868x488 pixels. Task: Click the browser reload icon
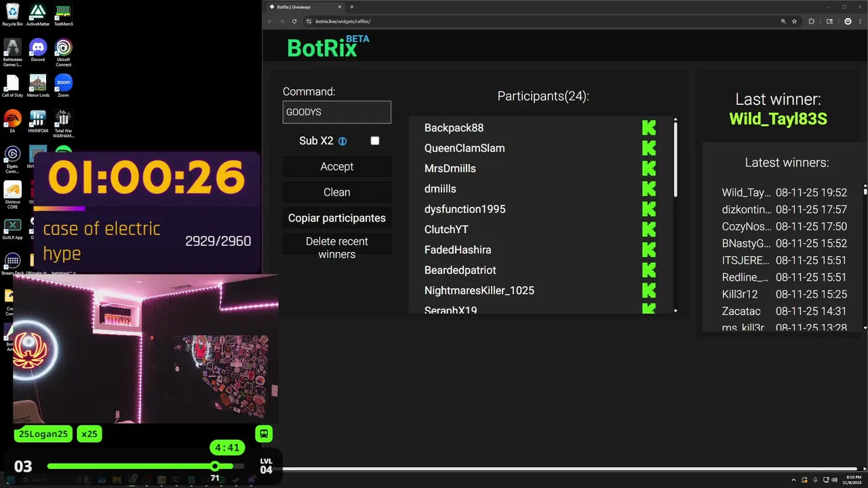click(x=294, y=21)
